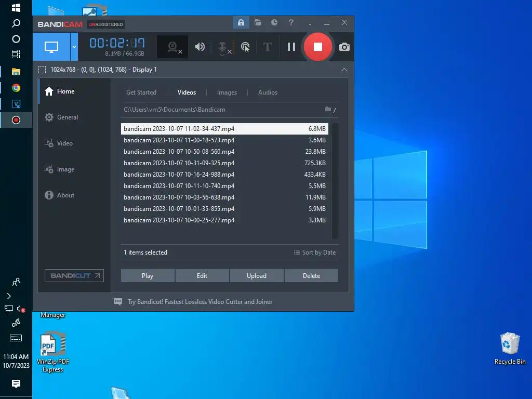This screenshot has height=399, width=532.
Task: Open the scheduled recording clock icon
Action: pyautogui.click(x=274, y=22)
